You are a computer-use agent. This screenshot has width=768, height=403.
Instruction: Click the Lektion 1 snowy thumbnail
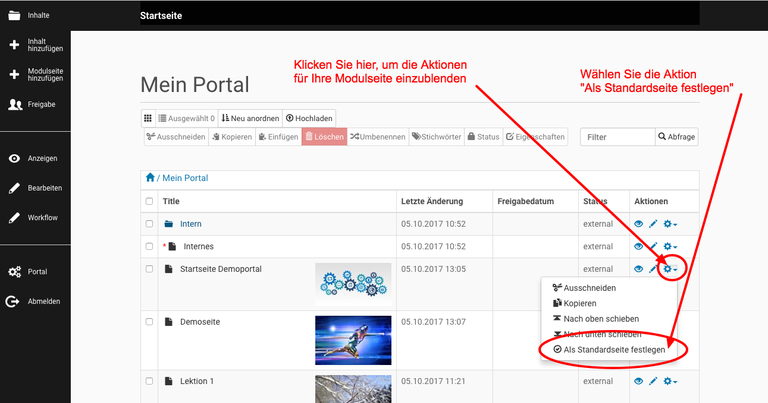(353, 389)
